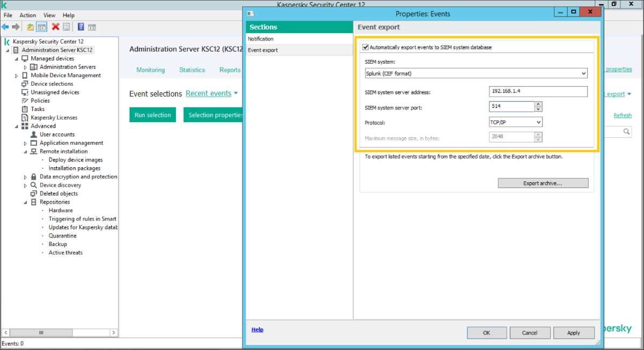
Task: Collapse the Repositories tree node
Action: pos(25,203)
